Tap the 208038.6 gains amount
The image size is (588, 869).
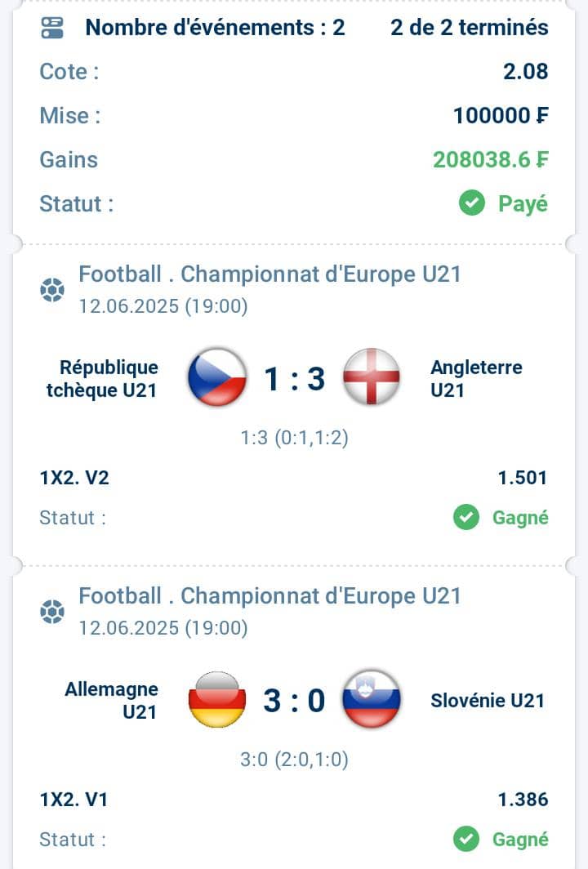(x=491, y=159)
